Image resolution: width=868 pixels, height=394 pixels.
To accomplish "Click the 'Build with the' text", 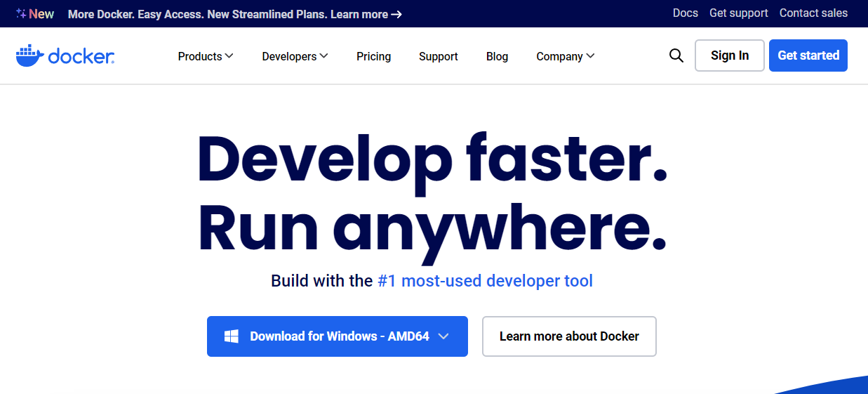I will (x=321, y=281).
